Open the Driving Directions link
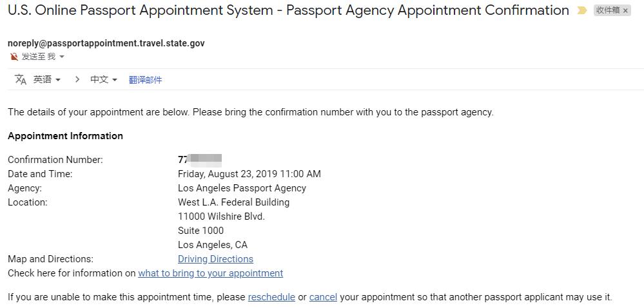The image size is (644, 308). (215, 259)
